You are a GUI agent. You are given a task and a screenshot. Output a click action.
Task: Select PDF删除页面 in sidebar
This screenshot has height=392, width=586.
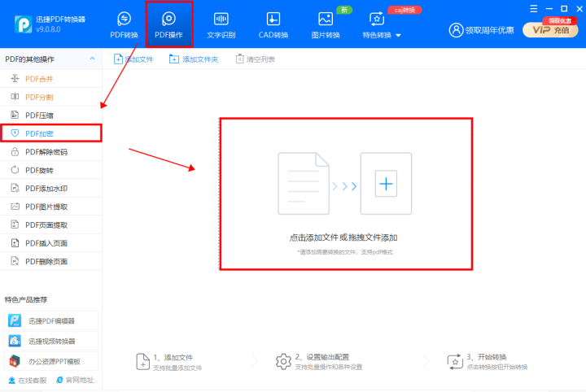point(50,261)
